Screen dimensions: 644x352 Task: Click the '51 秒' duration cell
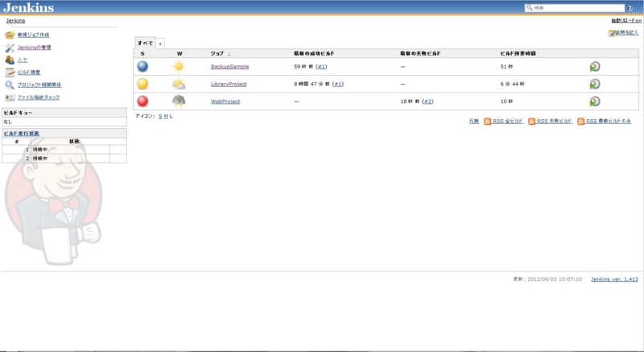[x=506, y=67]
